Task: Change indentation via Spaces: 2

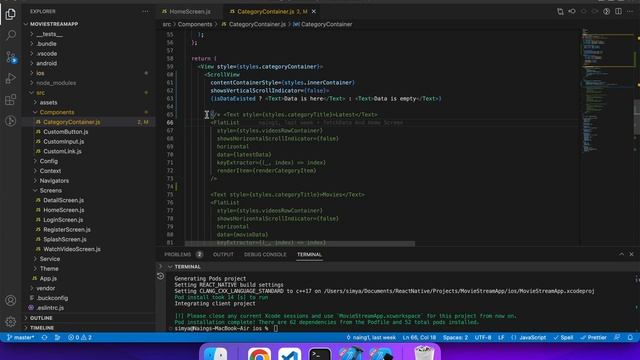Action: point(456,338)
